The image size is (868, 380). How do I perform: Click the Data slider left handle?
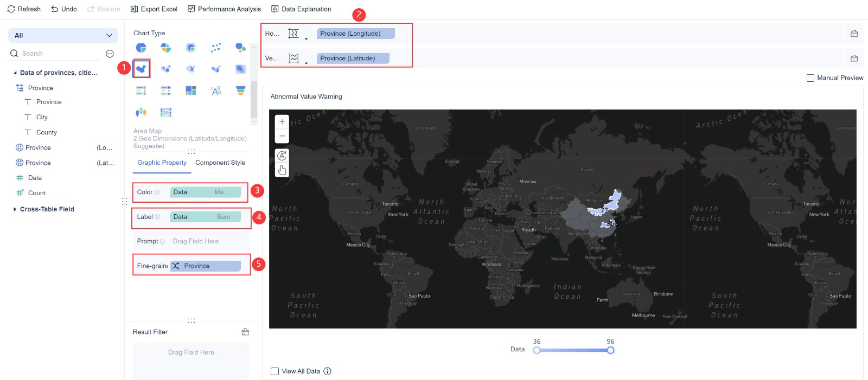click(537, 350)
